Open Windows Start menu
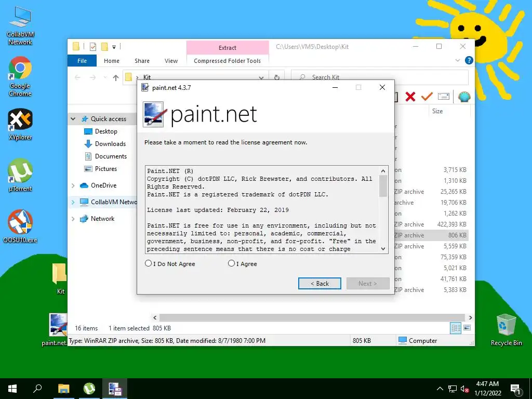The width and height of the screenshot is (532, 399). click(12, 389)
